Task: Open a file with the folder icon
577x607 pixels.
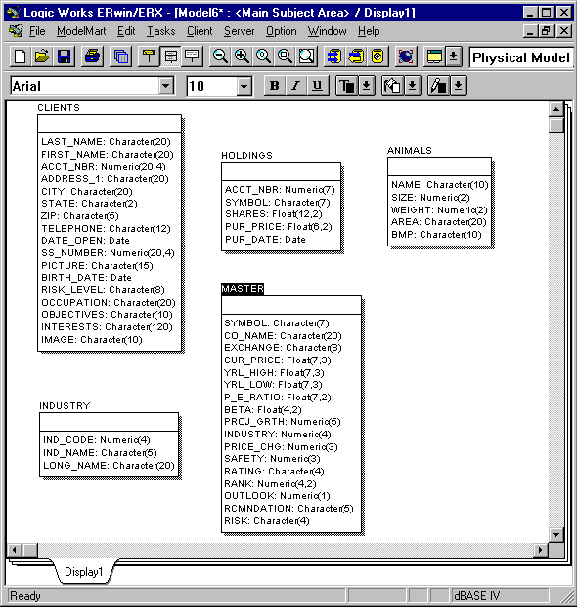Action: 42,57
